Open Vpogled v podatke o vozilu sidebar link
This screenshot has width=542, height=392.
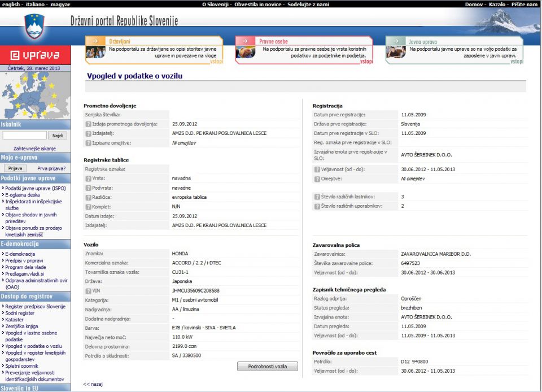click(x=33, y=346)
